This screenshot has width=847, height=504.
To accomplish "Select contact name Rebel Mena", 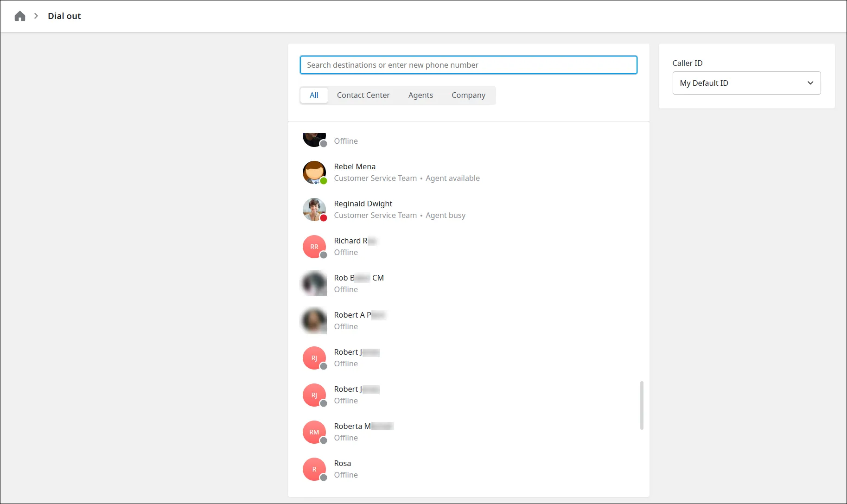I will click(x=355, y=166).
